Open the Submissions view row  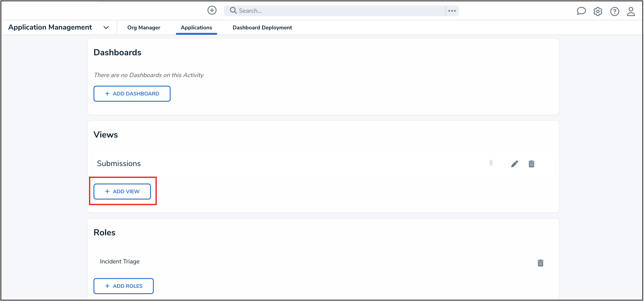click(119, 163)
